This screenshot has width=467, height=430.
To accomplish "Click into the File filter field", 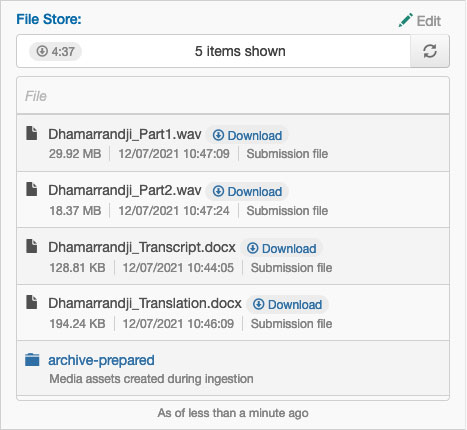I will pos(233,96).
